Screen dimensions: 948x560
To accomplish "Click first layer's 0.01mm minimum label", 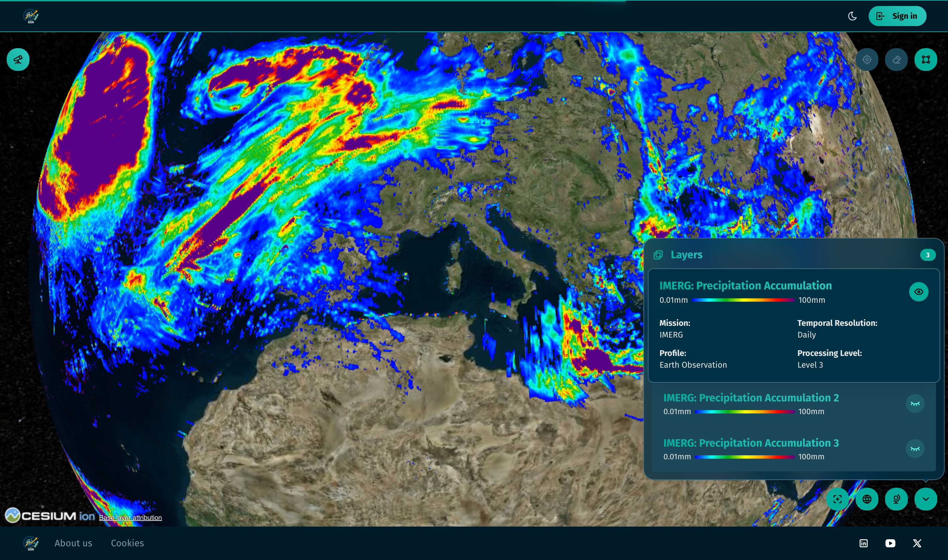I will coord(674,300).
